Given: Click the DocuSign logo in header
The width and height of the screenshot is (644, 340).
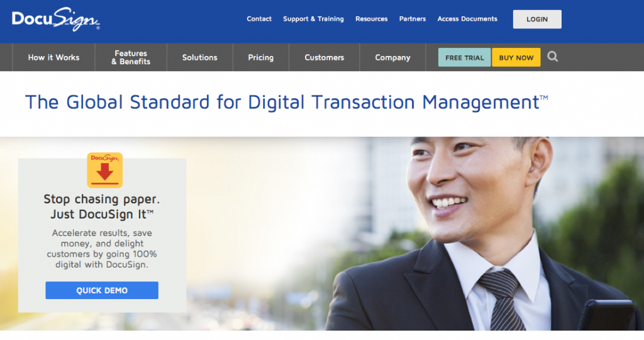Looking at the screenshot, I should tap(56, 19).
